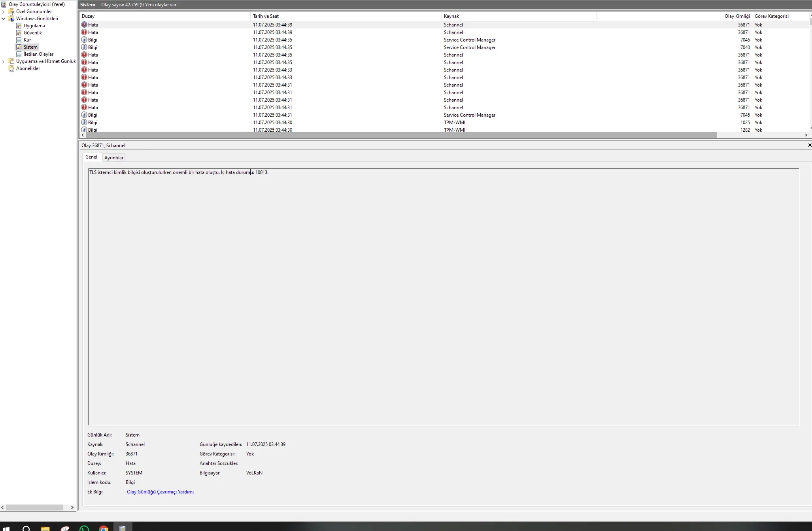Click the Bilgisayar value 'VoLKaN'

click(254, 473)
